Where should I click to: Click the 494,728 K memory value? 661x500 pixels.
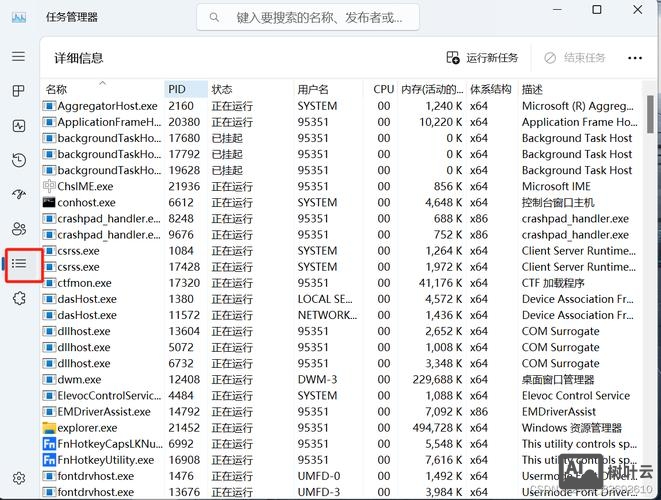(x=438, y=428)
